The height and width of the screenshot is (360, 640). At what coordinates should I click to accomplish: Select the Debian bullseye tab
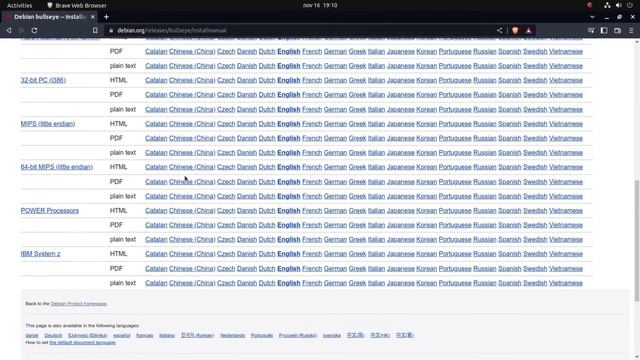coord(50,17)
